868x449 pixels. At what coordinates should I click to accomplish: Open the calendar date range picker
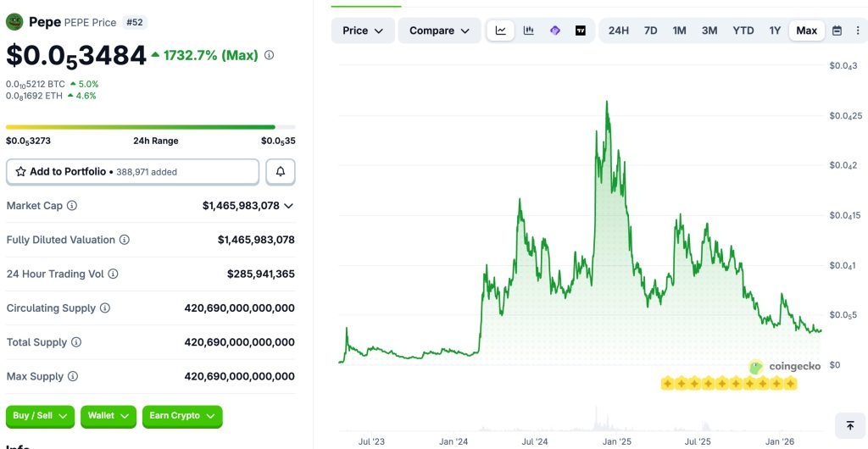837,31
